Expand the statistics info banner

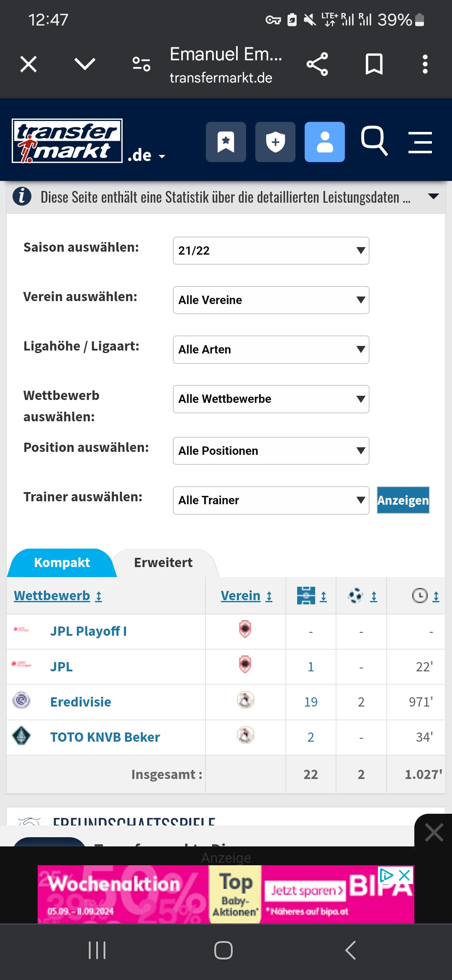point(434,196)
